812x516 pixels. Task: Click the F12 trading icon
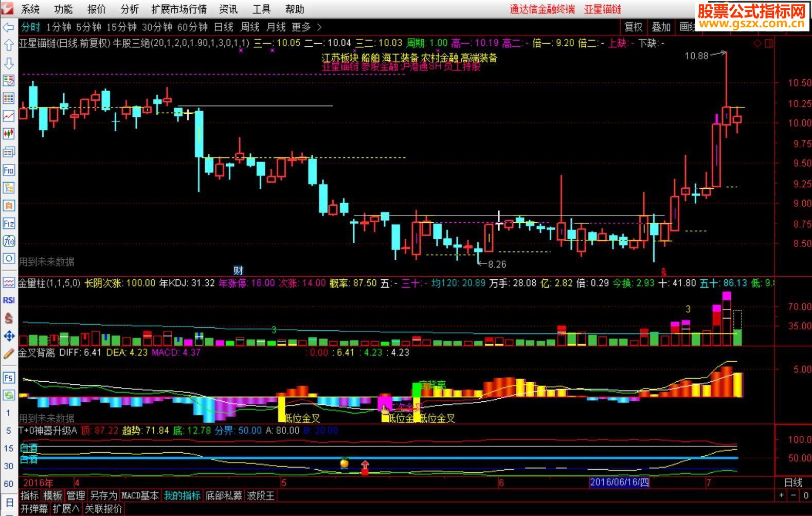[x=9, y=223]
